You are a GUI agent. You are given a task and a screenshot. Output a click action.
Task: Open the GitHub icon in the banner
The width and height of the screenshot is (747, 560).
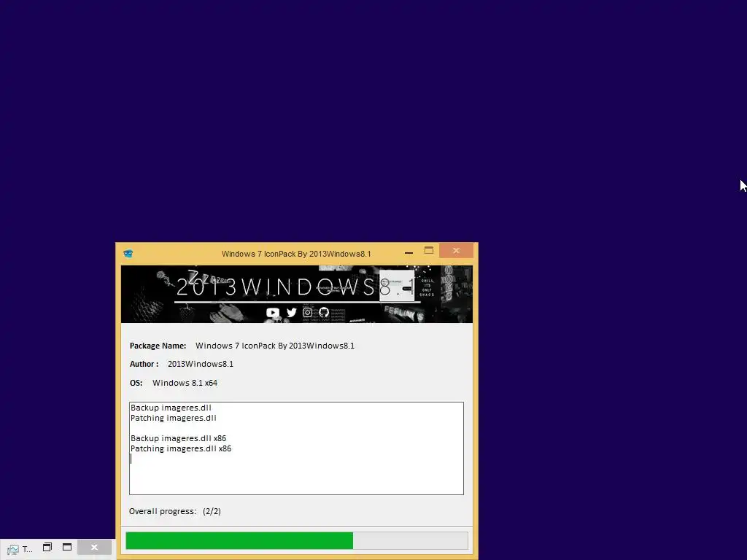pyautogui.click(x=324, y=312)
